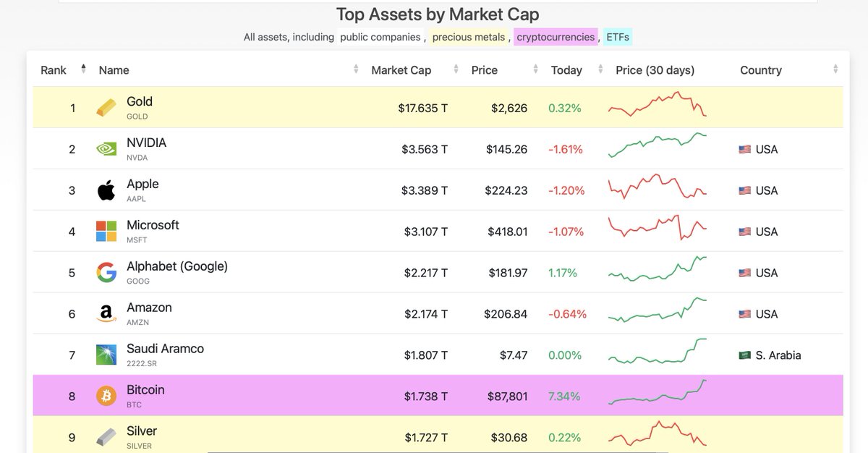Click Microsoft 30-day price chart
Viewport: 868px width, 453px height.
(x=658, y=227)
